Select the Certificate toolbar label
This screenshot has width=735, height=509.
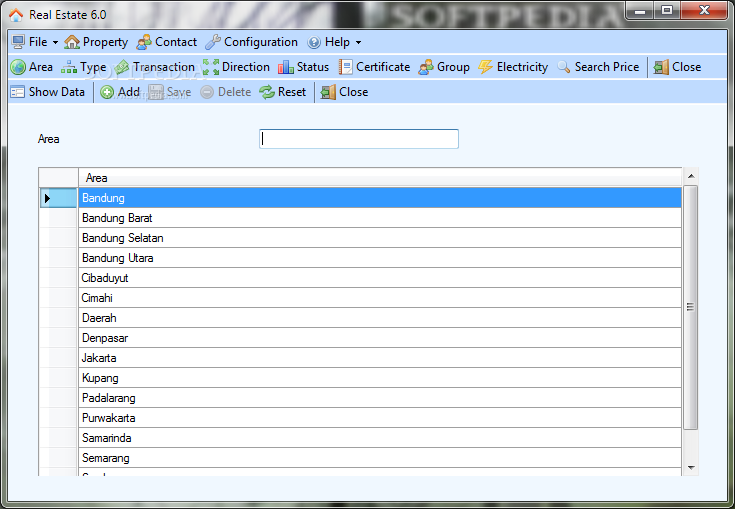[x=383, y=67]
